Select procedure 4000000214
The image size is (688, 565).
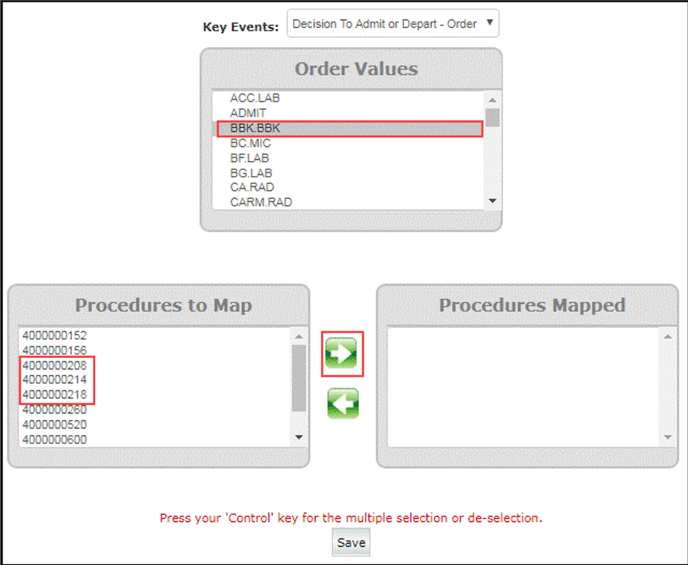point(155,379)
